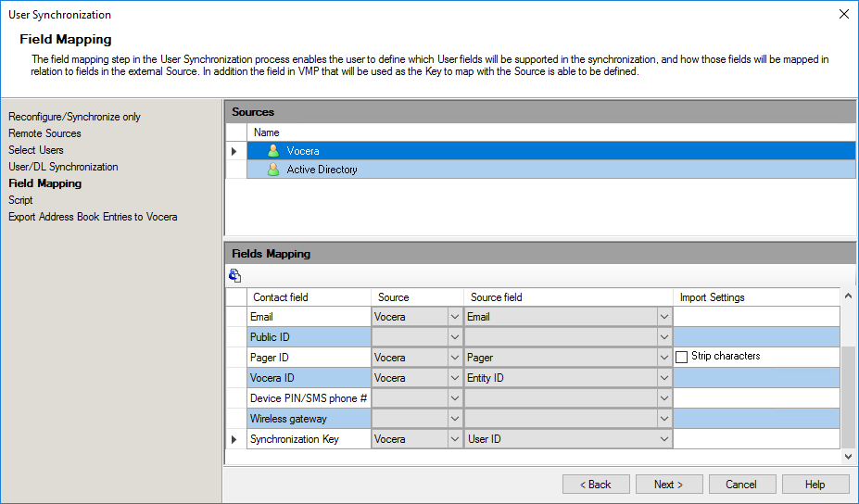The width and height of the screenshot is (859, 504).
Task: Click the Help button
Action: (815, 485)
